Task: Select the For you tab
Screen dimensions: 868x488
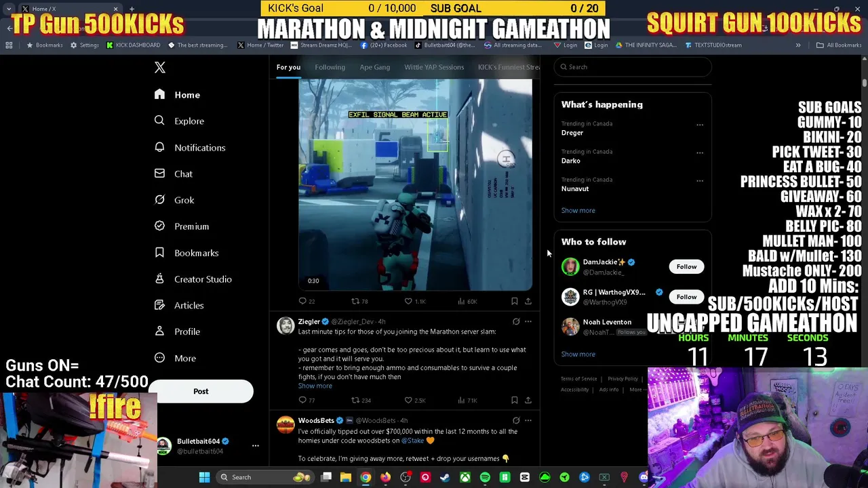Action: [x=288, y=67]
